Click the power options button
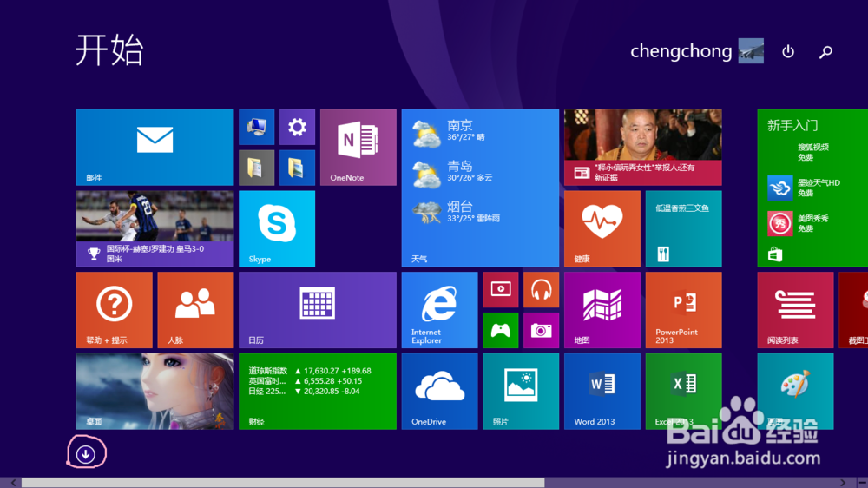Screen dimensions: 868x488 click(x=788, y=51)
